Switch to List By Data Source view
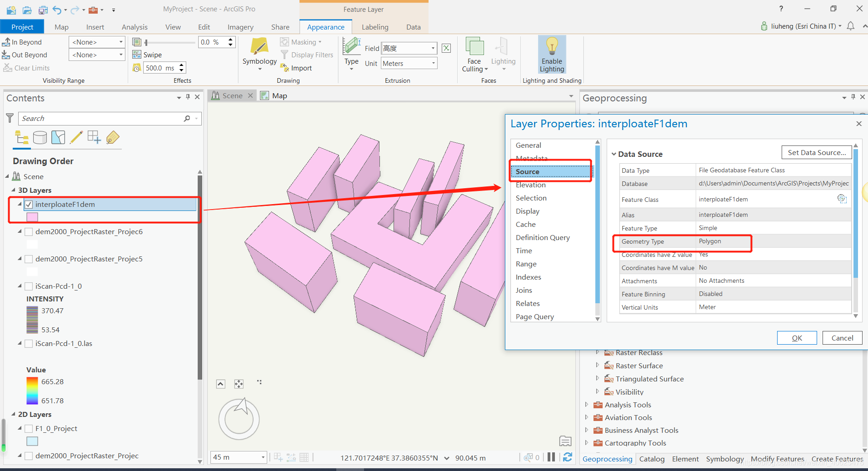 [40, 137]
